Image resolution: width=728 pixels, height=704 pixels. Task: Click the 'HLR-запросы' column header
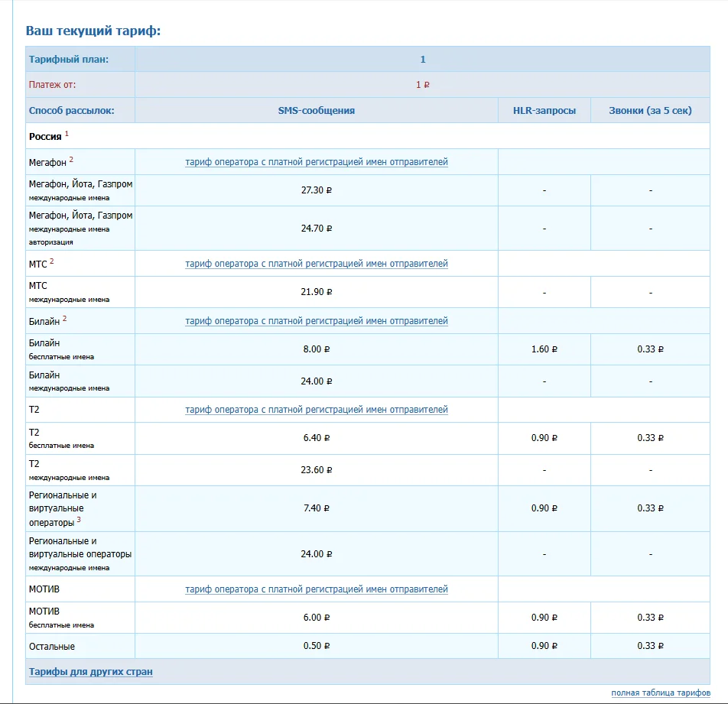(544, 110)
